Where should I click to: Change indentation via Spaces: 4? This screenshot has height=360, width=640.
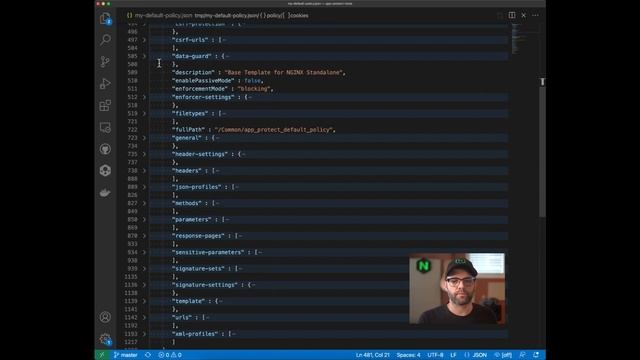(x=408, y=355)
